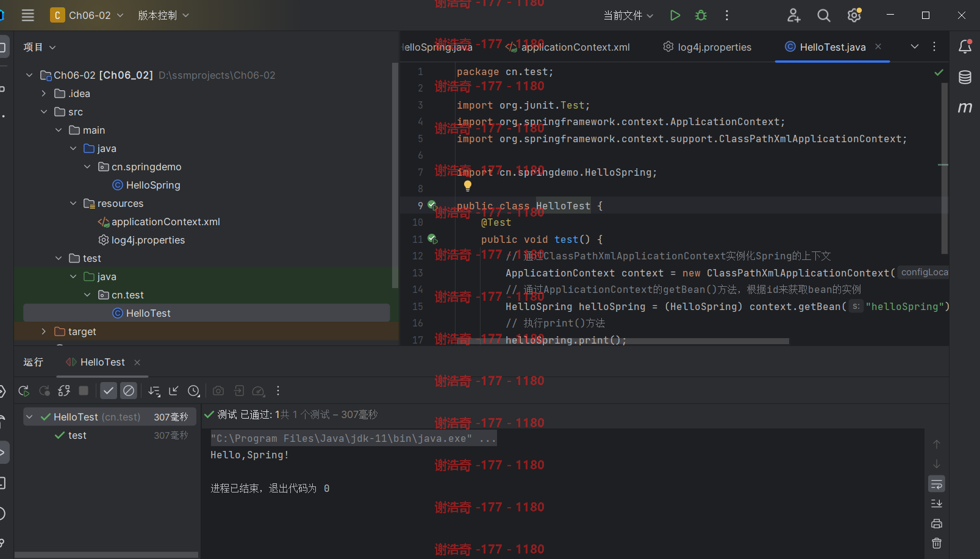Viewport: 980px width, 559px height.
Task: Collapse the src folder
Action: pyautogui.click(x=43, y=112)
